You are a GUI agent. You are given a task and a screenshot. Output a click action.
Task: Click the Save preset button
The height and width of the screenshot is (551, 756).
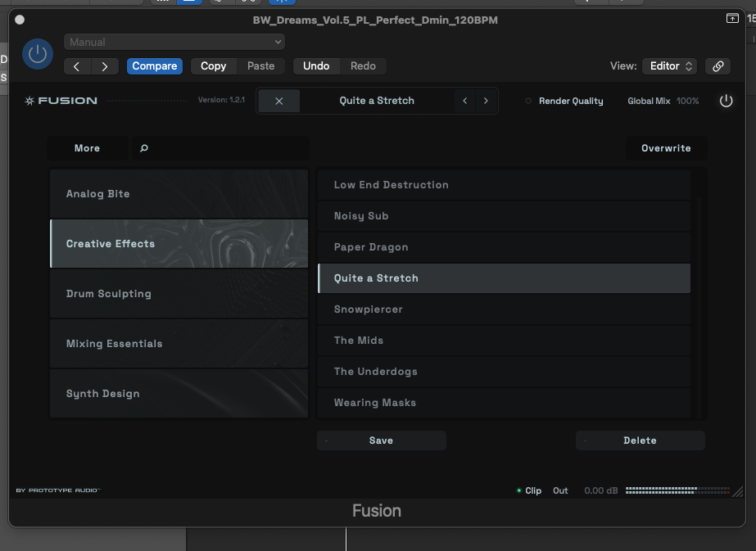[381, 440]
